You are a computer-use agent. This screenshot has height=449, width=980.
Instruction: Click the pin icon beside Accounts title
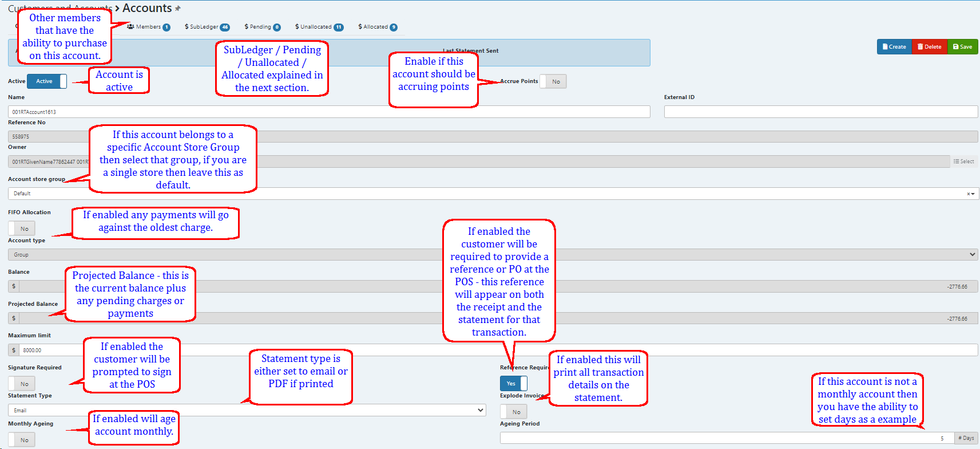(178, 9)
